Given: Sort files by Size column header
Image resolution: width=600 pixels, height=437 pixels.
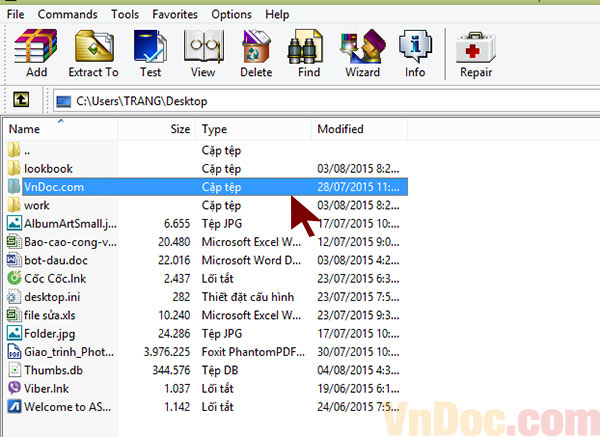Looking at the screenshot, I should pyautogui.click(x=157, y=129).
